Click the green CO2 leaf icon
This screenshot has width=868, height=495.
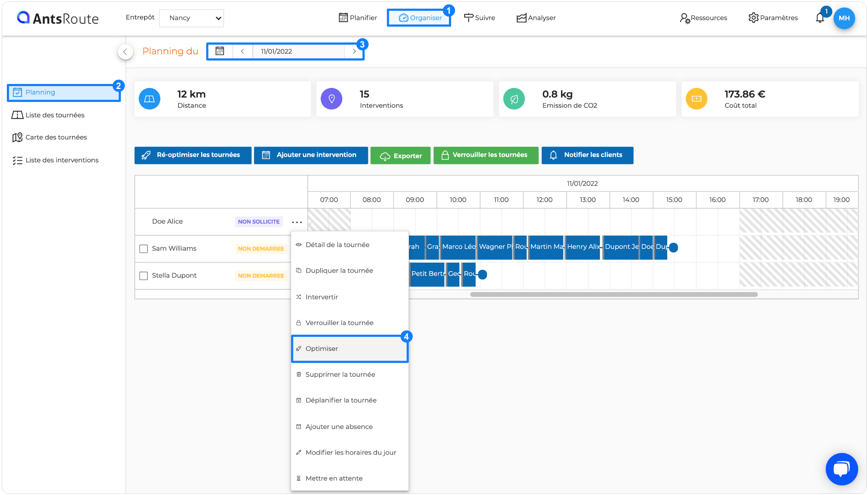(x=514, y=99)
